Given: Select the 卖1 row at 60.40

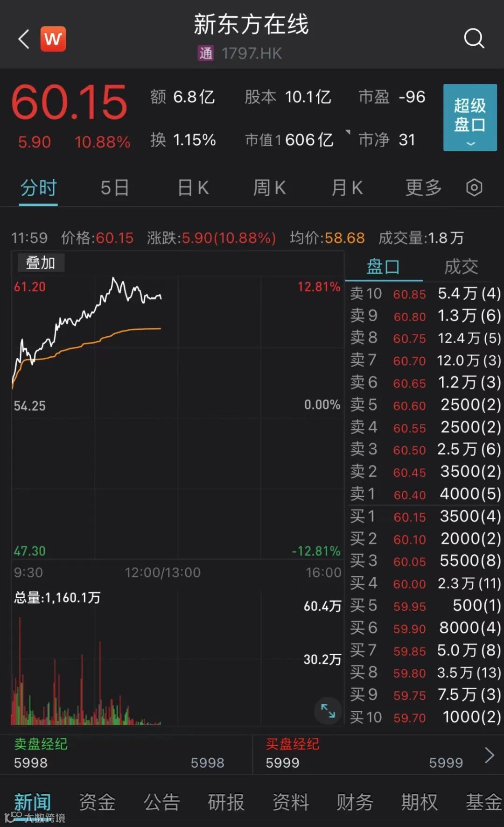Looking at the screenshot, I should coord(425,494).
